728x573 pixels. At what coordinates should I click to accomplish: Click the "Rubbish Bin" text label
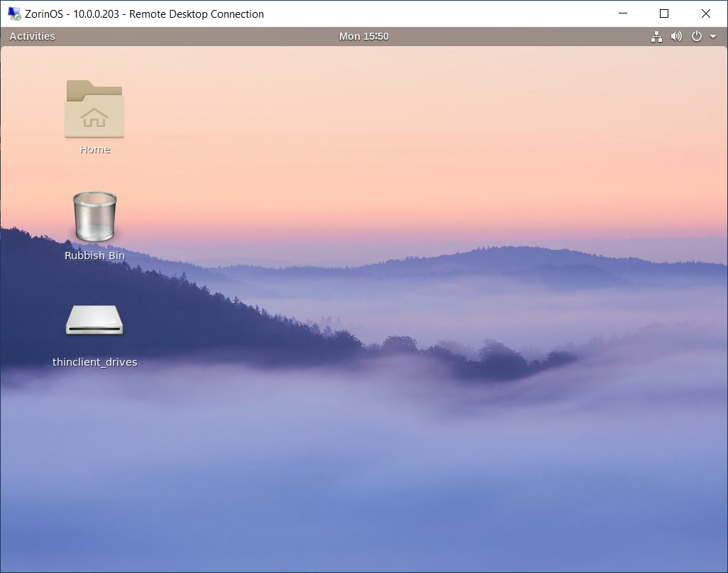[x=94, y=256]
